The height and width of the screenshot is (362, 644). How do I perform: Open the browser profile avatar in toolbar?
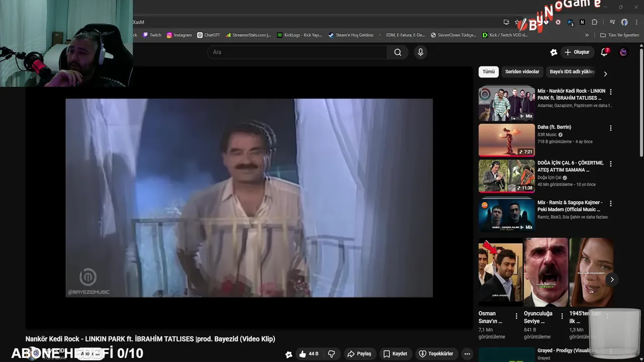point(624,22)
